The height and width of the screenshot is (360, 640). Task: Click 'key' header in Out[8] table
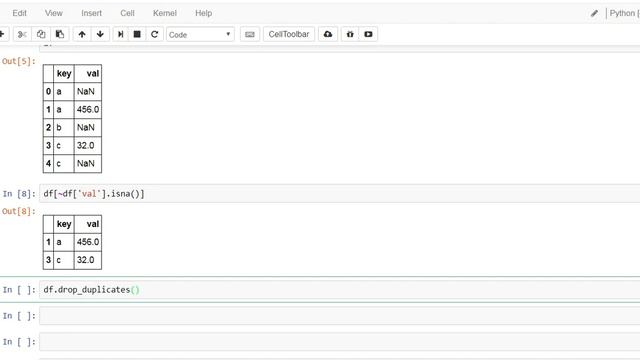click(64, 224)
